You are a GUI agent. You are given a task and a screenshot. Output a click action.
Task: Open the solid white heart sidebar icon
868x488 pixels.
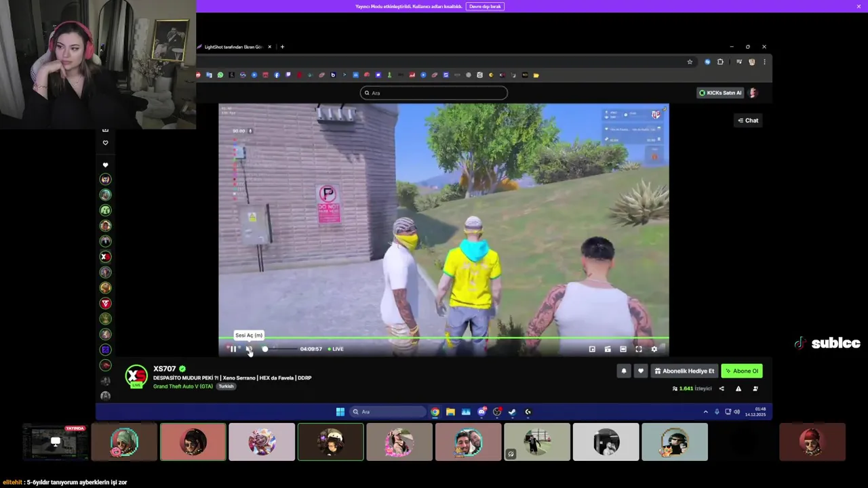point(105,165)
